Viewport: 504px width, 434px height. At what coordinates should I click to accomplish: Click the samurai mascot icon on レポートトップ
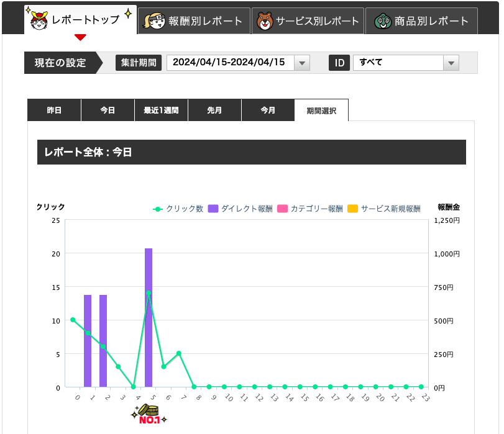[x=40, y=20]
